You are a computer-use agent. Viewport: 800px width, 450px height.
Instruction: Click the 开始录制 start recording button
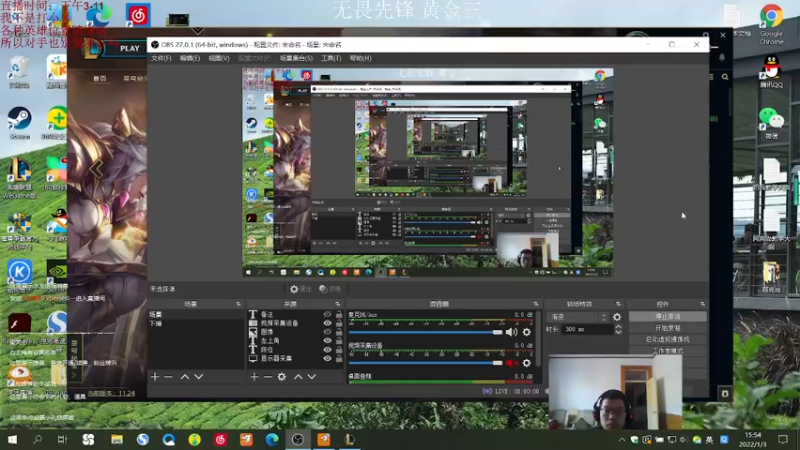pos(667,328)
